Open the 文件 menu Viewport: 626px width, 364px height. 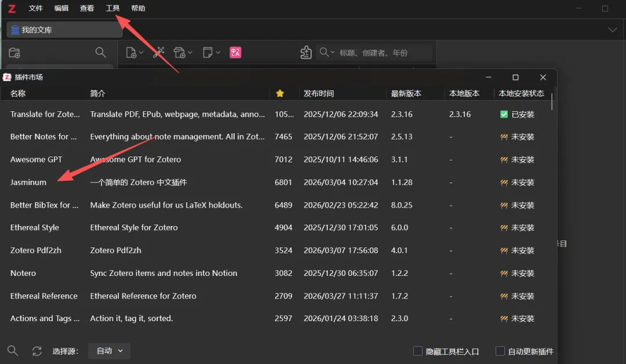pos(35,8)
